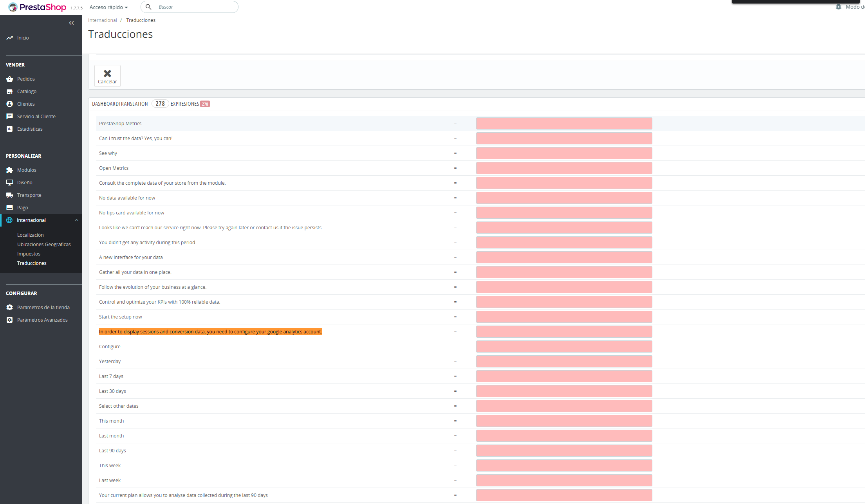Select Traducciones in the sidebar submenu
The image size is (865, 504).
32,263
